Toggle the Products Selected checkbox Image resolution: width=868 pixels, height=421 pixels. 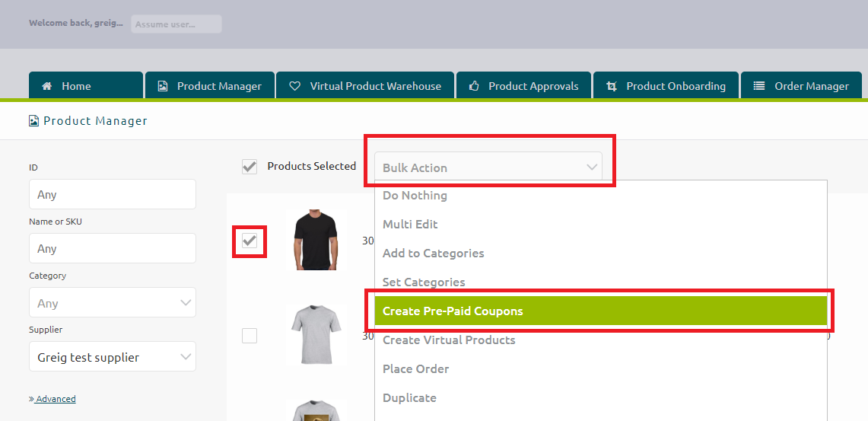pos(250,166)
